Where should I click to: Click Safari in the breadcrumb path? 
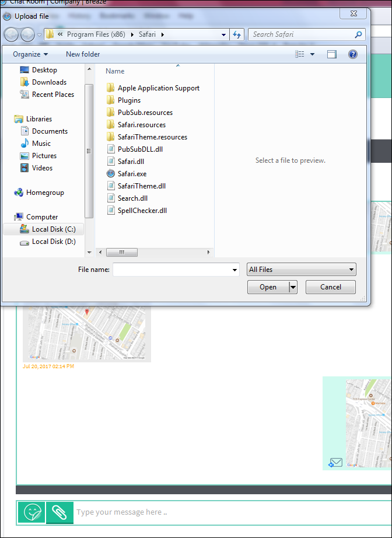click(147, 34)
